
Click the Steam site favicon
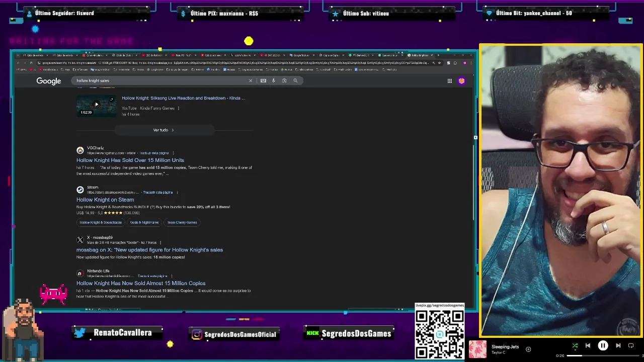click(x=80, y=190)
